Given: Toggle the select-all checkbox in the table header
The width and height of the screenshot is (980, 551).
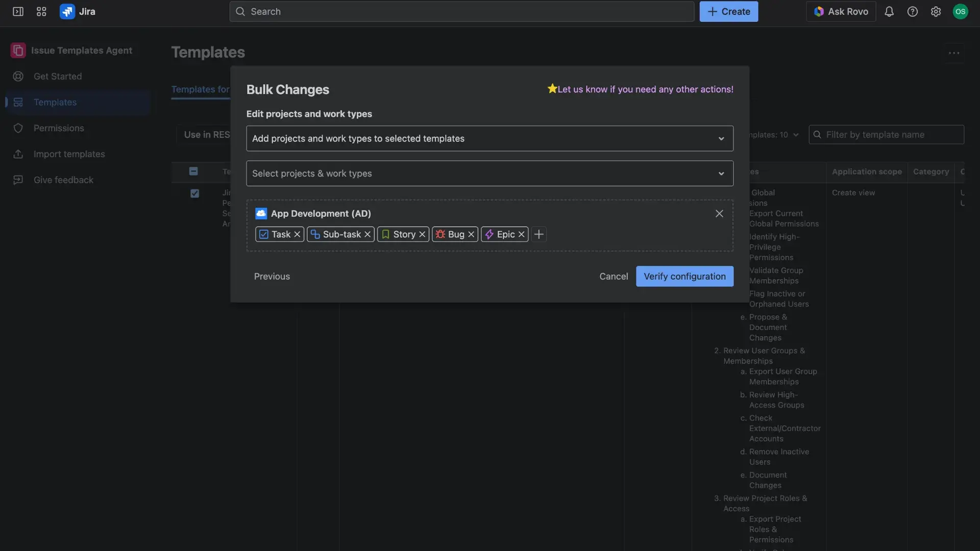Looking at the screenshot, I should [x=193, y=171].
